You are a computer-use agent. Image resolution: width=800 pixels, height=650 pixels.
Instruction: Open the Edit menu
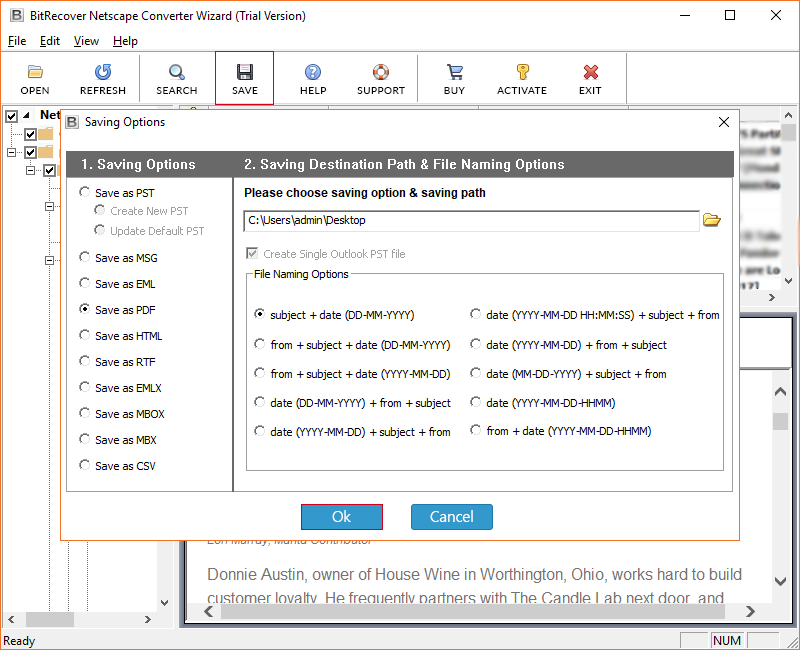coord(49,41)
